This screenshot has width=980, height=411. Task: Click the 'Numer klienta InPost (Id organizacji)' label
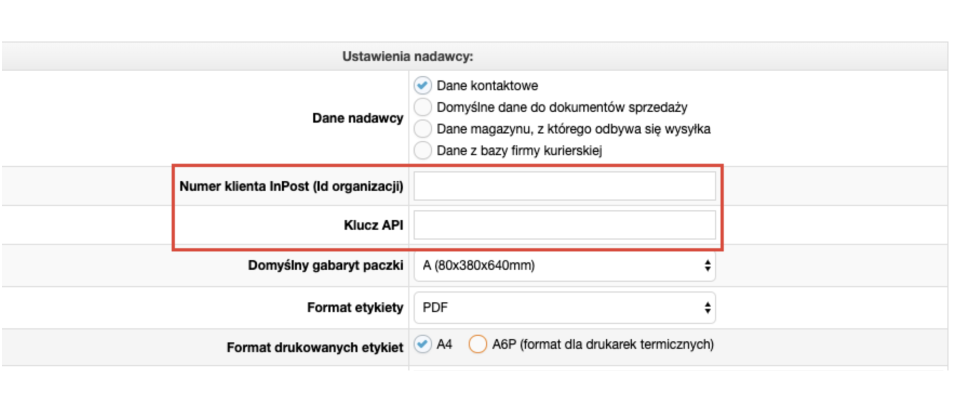click(x=292, y=186)
